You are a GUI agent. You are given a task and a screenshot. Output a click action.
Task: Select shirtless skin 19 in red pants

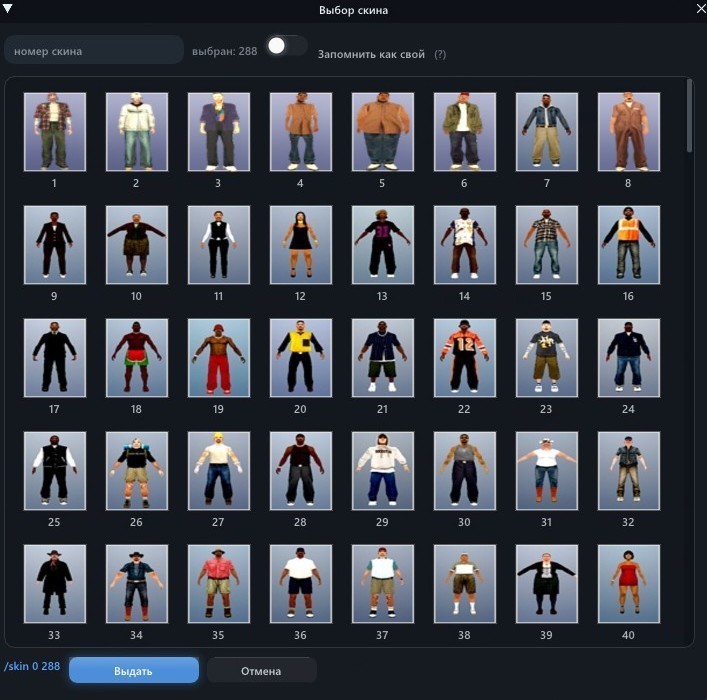pyautogui.click(x=219, y=358)
